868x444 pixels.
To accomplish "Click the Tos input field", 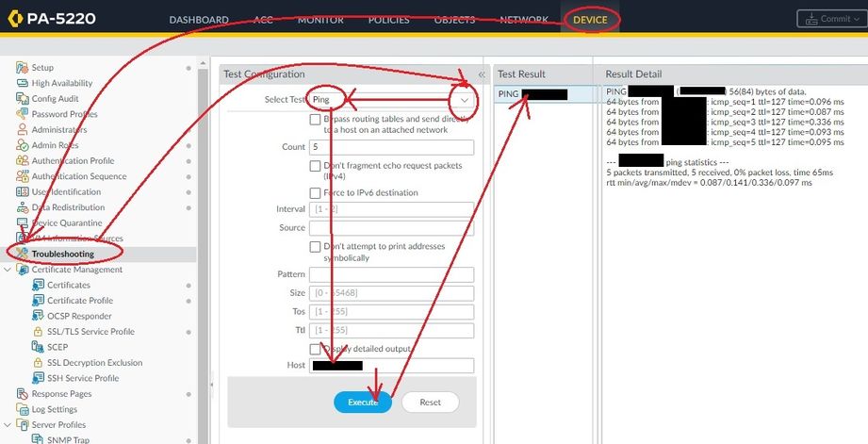I will coord(391,312).
